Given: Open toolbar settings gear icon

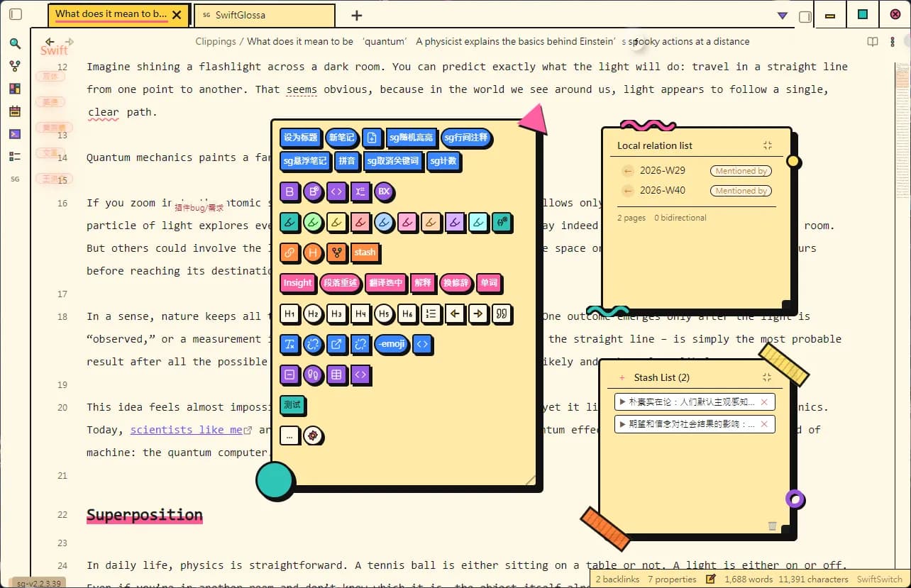Looking at the screenshot, I should tap(312, 435).
